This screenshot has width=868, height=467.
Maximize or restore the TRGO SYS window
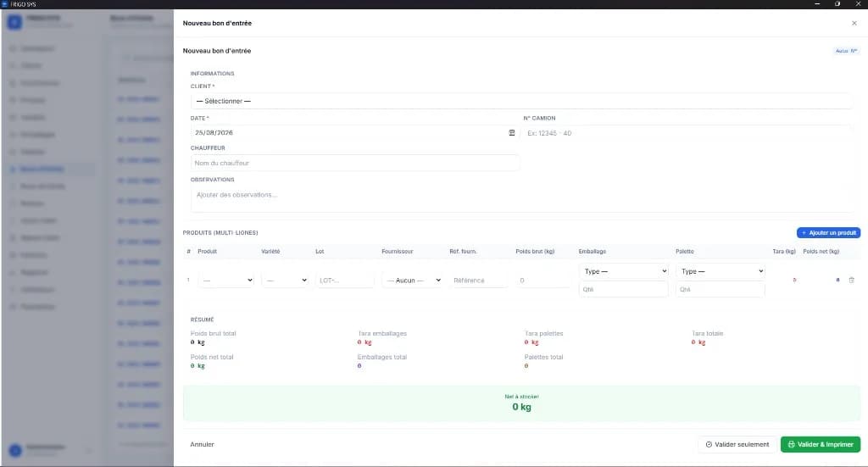coord(837,4)
